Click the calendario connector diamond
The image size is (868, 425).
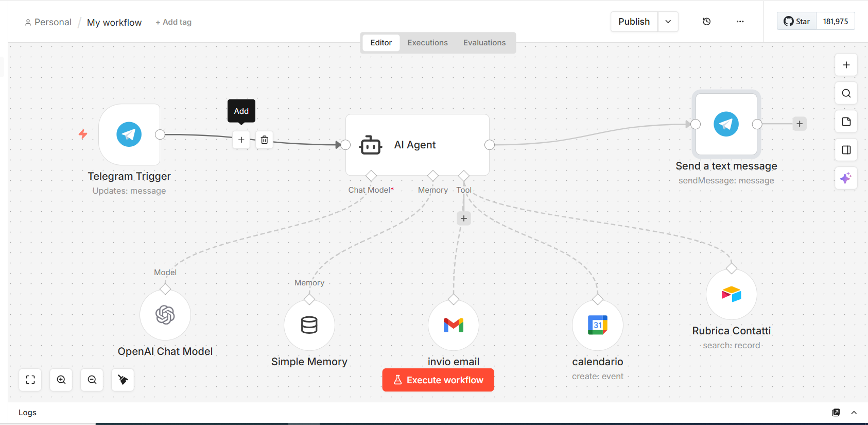(598, 299)
